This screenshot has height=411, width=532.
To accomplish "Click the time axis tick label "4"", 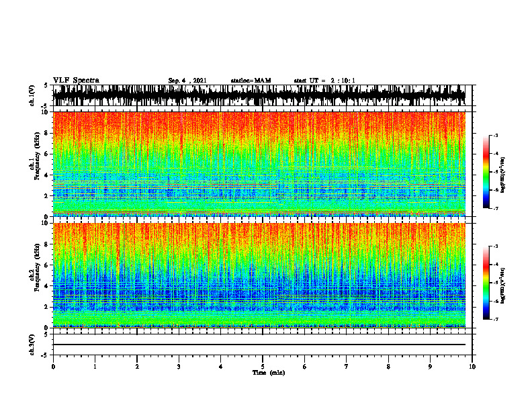I will tap(221, 367).
